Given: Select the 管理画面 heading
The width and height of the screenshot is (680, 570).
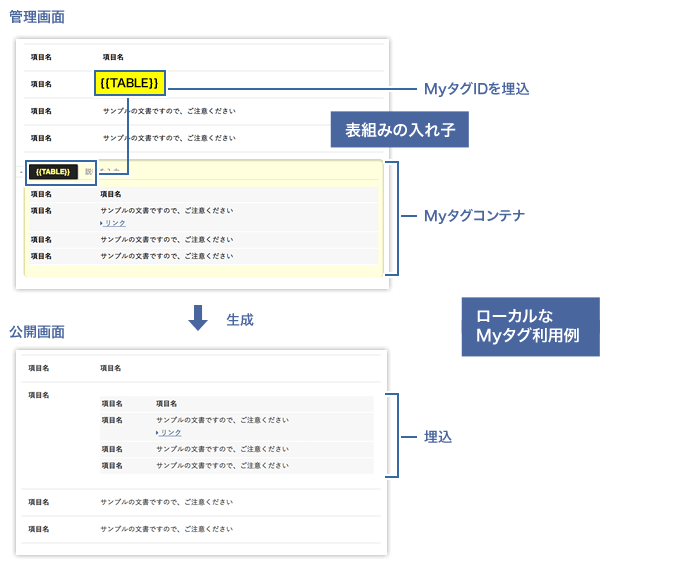Looking at the screenshot, I should tap(37, 15).
